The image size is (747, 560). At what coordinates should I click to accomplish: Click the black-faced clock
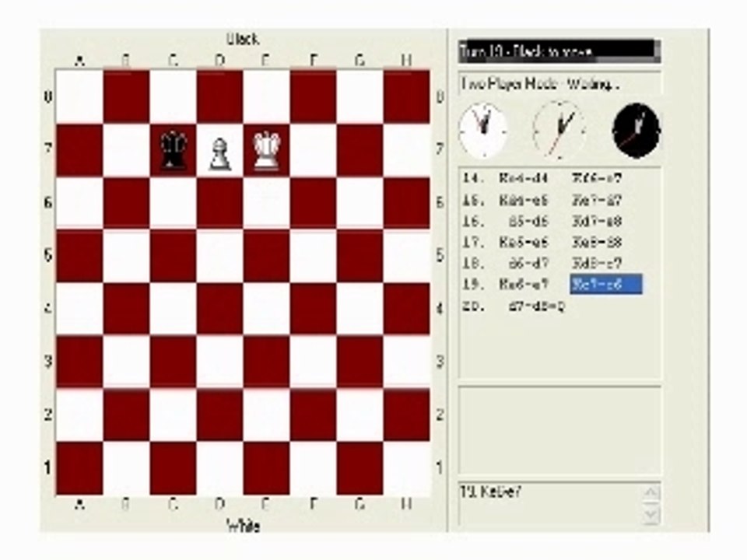[636, 130]
